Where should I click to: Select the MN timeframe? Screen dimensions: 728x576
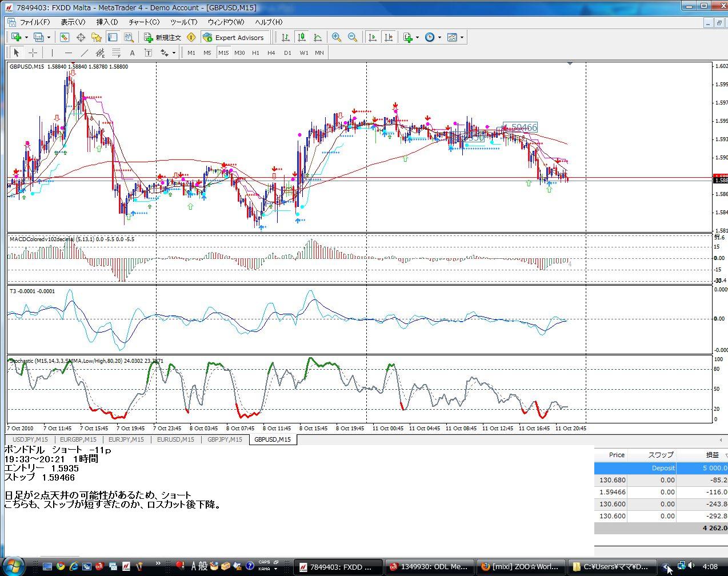319,53
